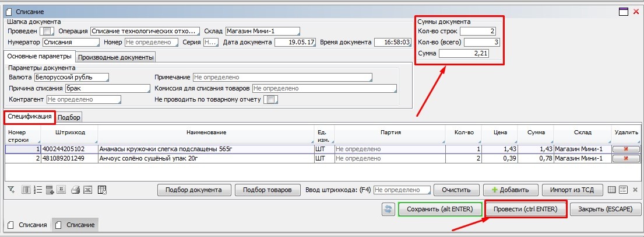This screenshot has height=237, width=644.
Task: Click the filter icon below the specification table
Action: [11, 190]
